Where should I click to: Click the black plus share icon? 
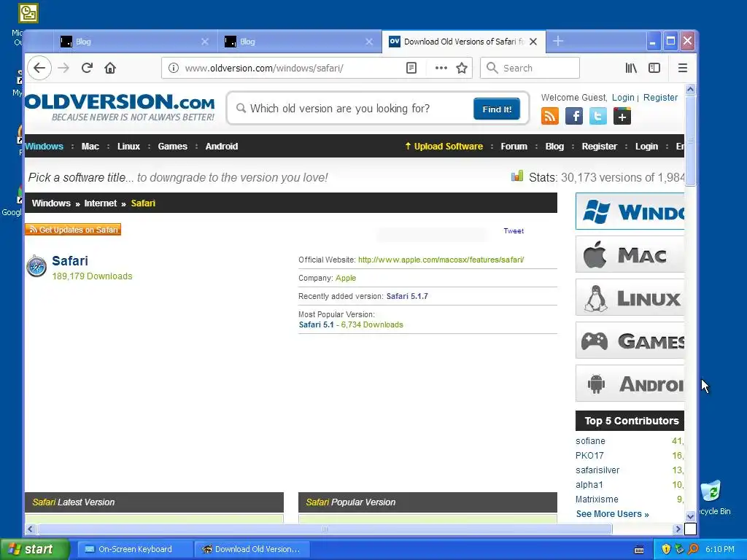tap(622, 116)
